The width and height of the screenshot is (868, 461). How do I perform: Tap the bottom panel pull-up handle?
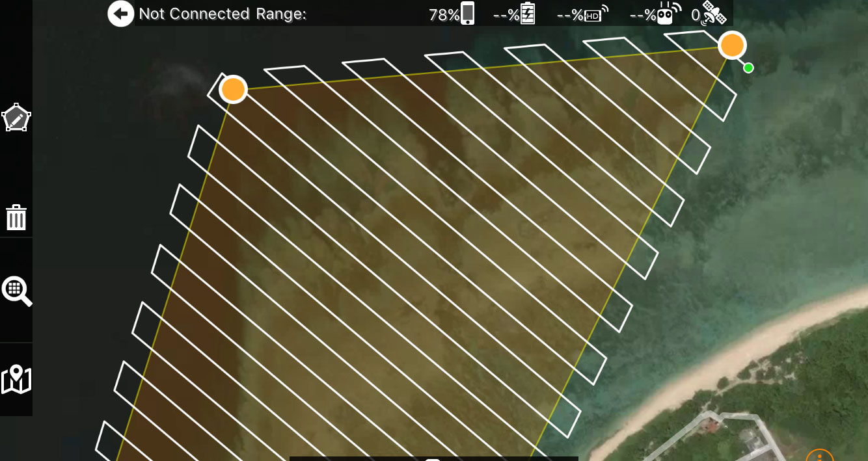433,458
